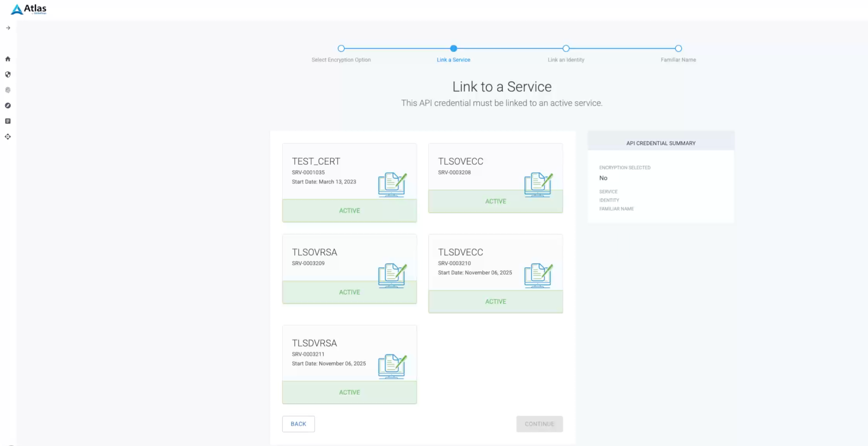Click the TLSDVECC certificate icon

(x=538, y=276)
